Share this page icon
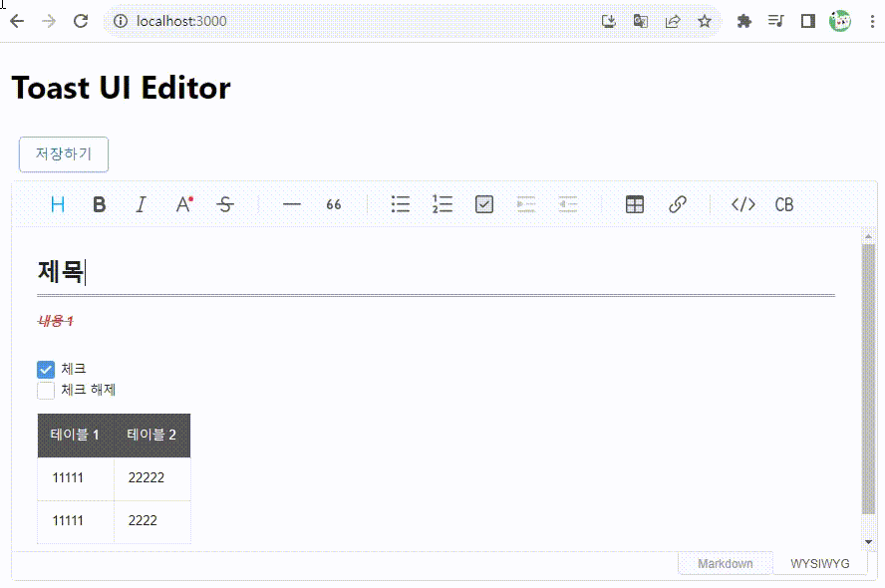The height and width of the screenshot is (588, 885). click(673, 21)
